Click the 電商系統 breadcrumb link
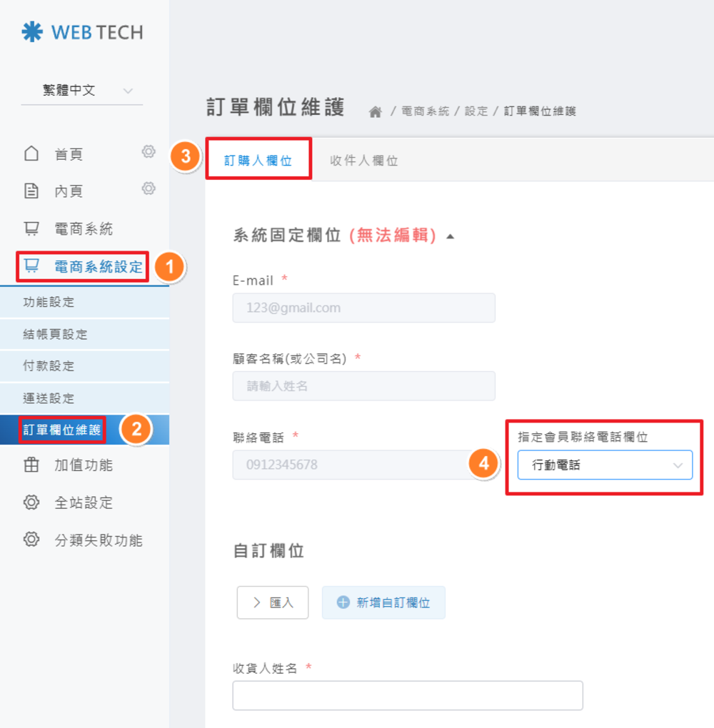Viewport: 714px width, 728px height. point(426,111)
